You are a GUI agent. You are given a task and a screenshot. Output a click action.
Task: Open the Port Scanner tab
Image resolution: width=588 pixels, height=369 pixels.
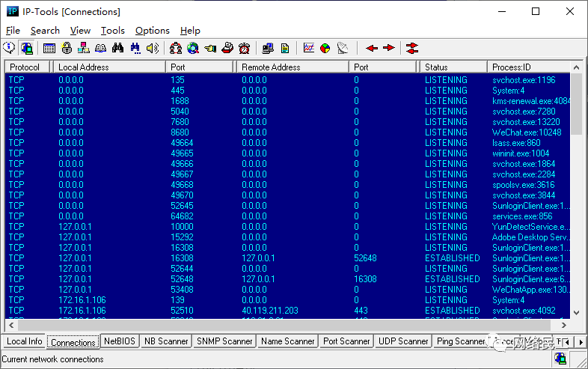(x=346, y=341)
